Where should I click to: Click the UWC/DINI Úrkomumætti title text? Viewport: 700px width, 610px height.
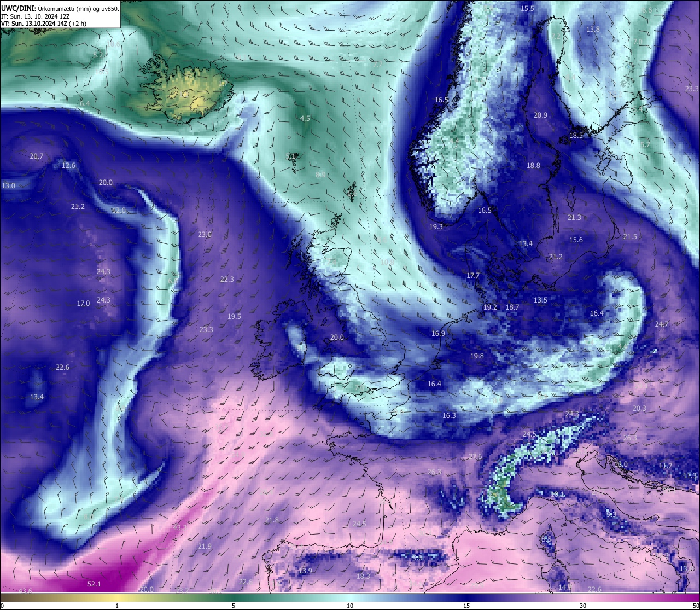click(x=60, y=8)
